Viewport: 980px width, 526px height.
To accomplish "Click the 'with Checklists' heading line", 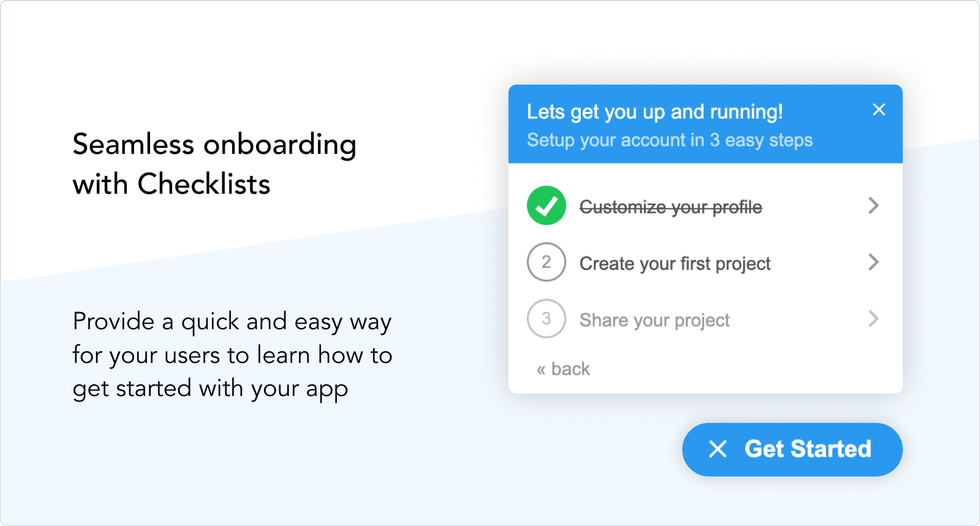I will coord(171,184).
